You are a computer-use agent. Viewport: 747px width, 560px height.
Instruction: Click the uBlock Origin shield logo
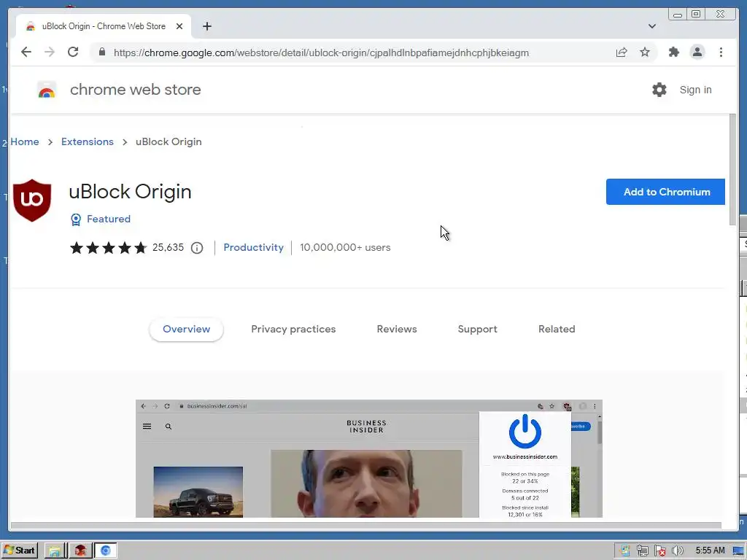pos(32,201)
